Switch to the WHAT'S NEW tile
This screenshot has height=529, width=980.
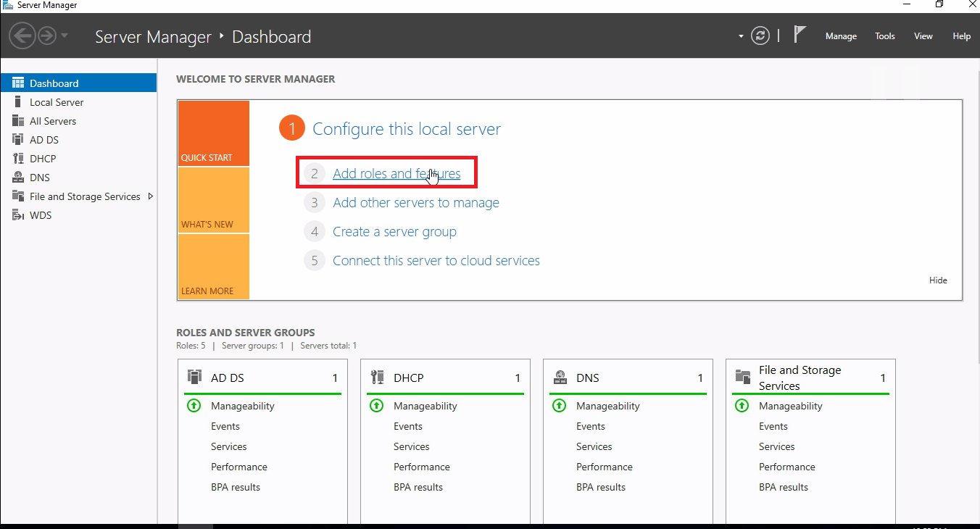pyautogui.click(x=213, y=200)
